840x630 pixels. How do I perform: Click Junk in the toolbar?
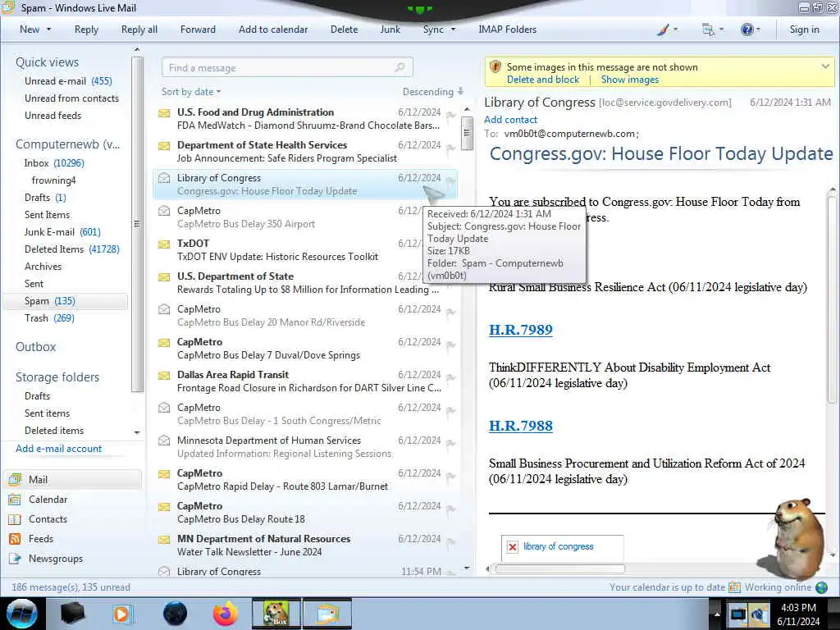click(390, 30)
